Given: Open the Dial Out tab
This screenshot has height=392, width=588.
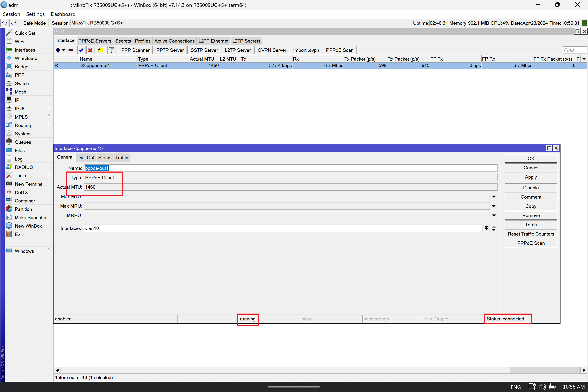Looking at the screenshot, I should [86, 158].
